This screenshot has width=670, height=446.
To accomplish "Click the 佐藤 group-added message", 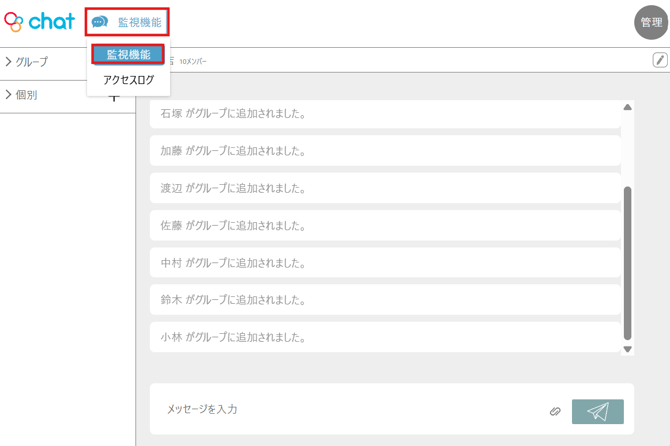I will (x=385, y=226).
